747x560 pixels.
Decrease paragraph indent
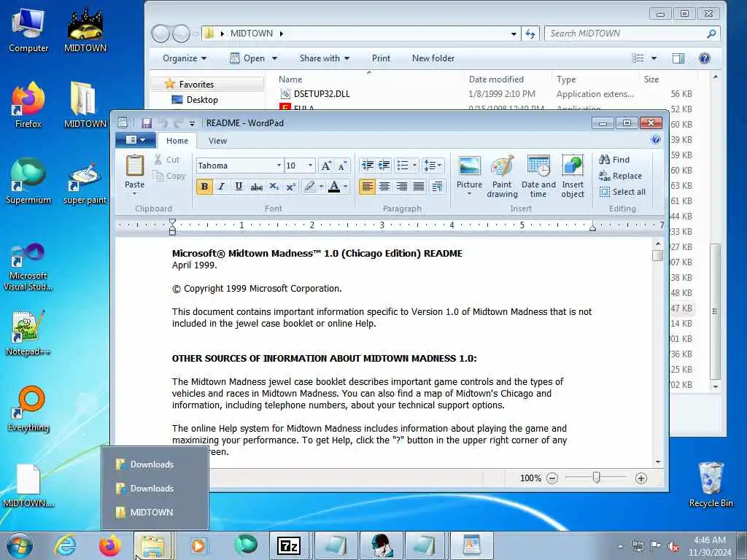[368, 166]
